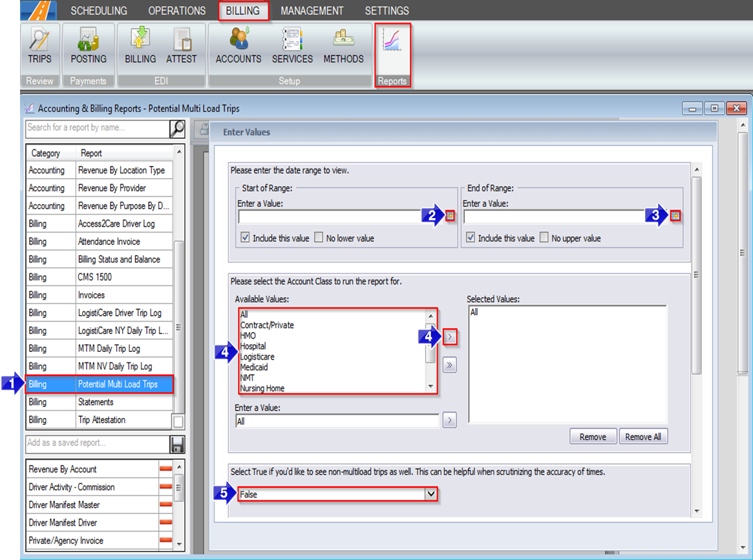Click the magnifier icon beside the report search

[x=177, y=128]
